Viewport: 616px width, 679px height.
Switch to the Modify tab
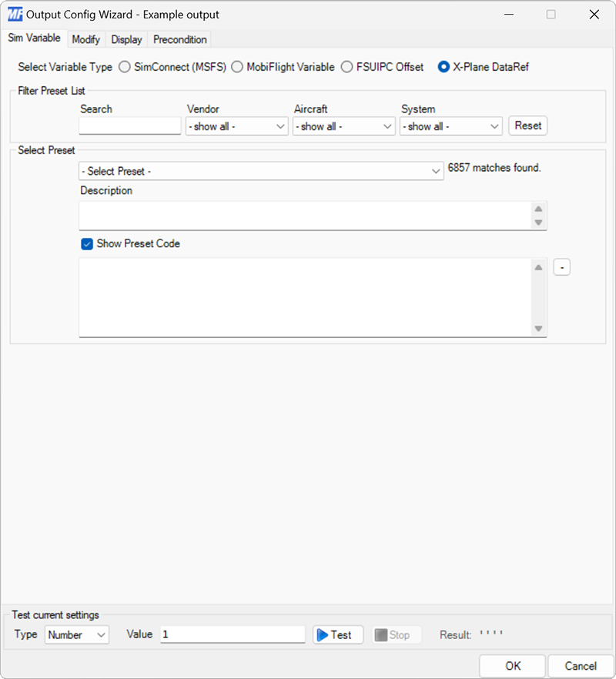[85, 39]
